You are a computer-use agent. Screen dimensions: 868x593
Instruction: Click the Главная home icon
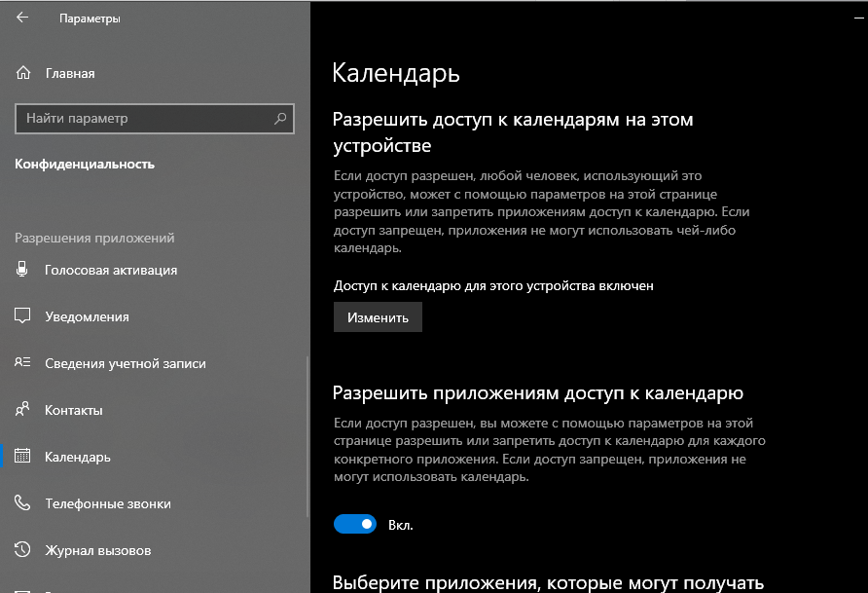(x=23, y=73)
